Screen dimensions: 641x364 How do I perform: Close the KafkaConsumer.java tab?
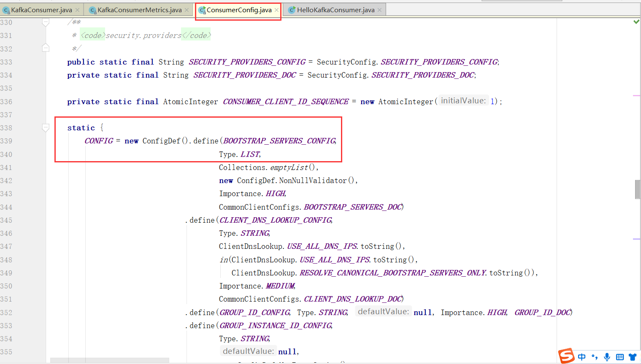tap(77, 10)
